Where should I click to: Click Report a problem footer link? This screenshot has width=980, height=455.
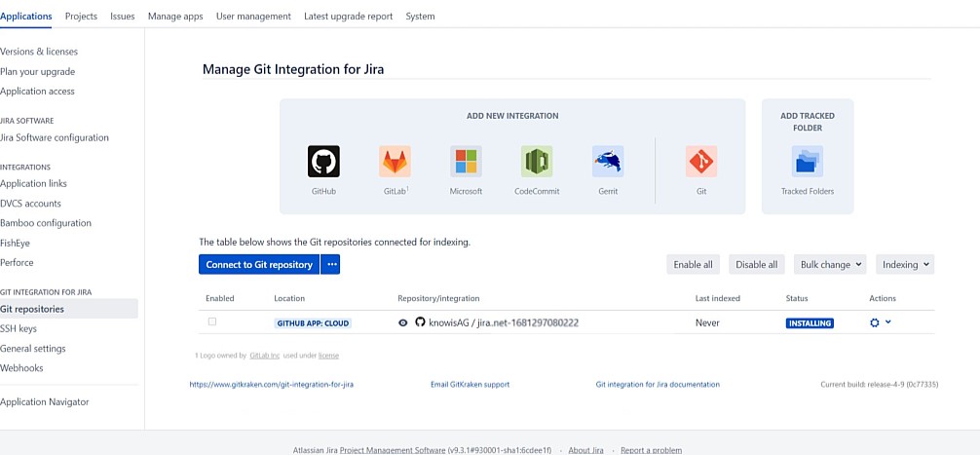click(x=652, y=450)
